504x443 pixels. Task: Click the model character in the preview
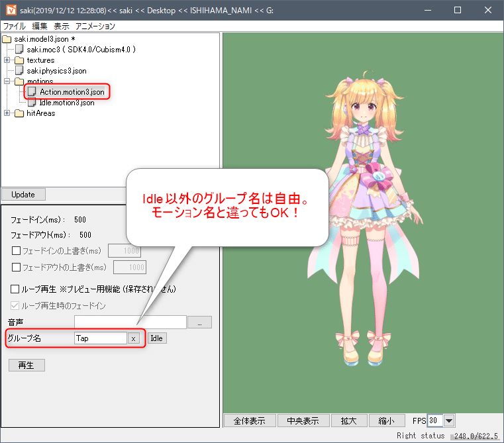click(366, 219)
